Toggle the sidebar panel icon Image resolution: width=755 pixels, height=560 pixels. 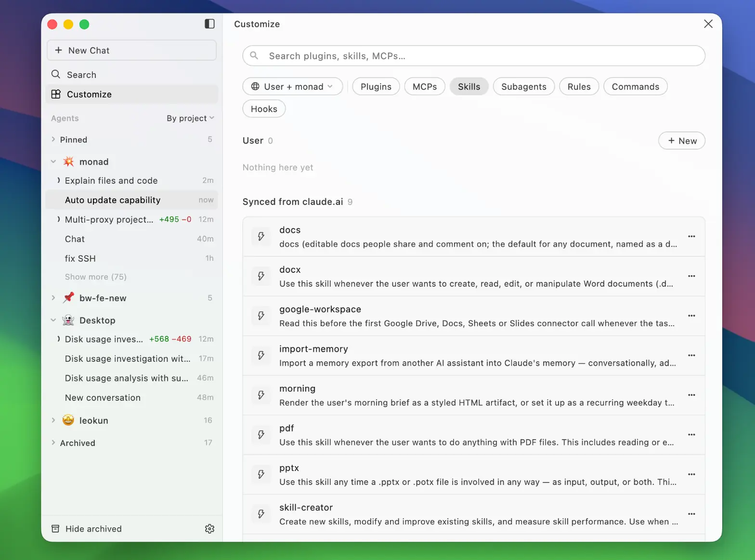point(209,24)
